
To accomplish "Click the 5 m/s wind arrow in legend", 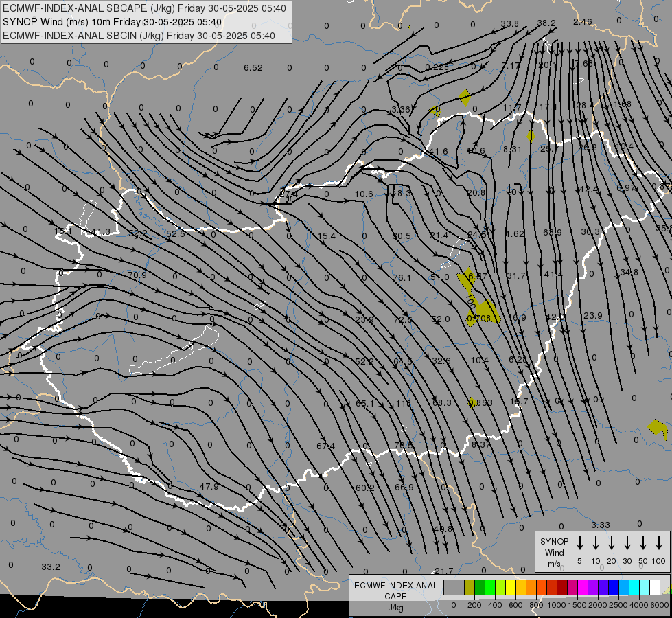I will coord(579,543).
